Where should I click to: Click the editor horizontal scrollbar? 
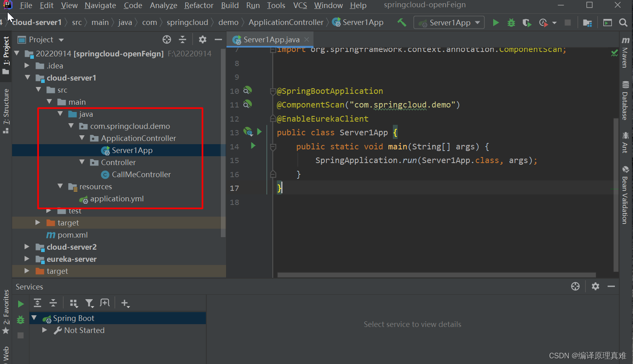437,275
